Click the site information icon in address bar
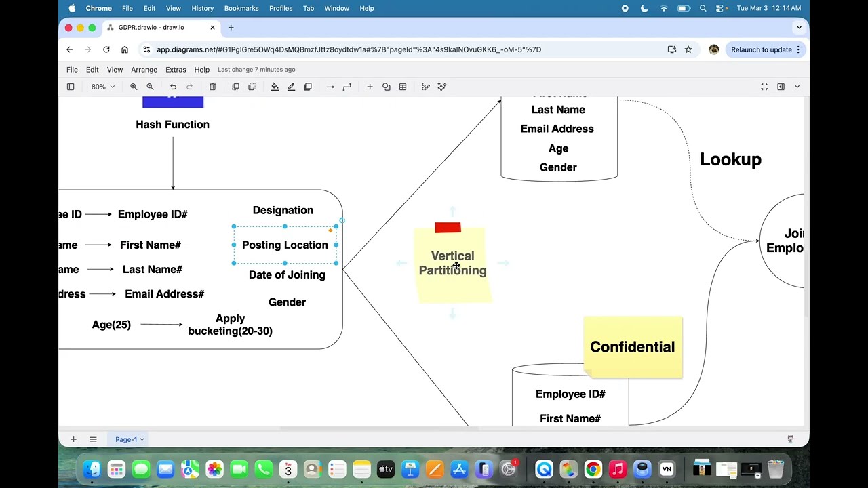The height and width of the screenshot is (488, 868). pyautogui.click(x=146, y=49)
